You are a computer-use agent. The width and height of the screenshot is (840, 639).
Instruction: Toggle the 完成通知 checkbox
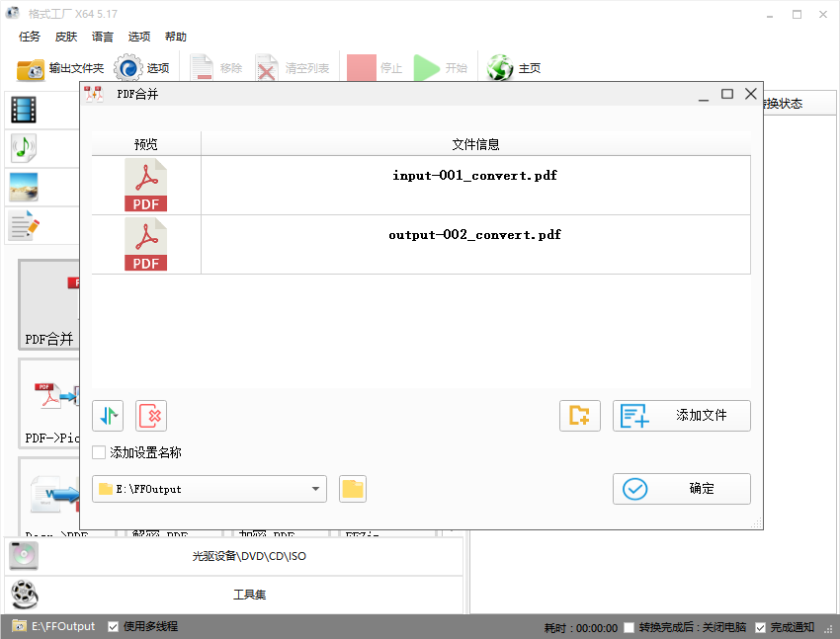pos(760,626)
